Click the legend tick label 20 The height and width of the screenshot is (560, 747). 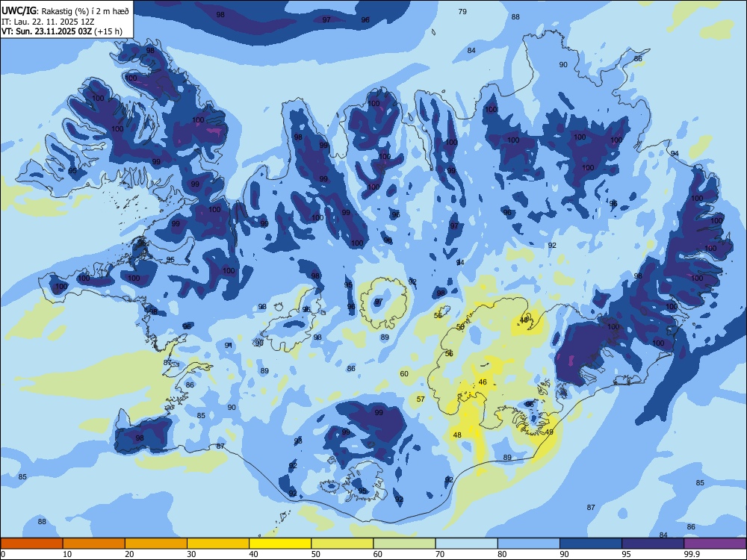click(x=129, y=554)
